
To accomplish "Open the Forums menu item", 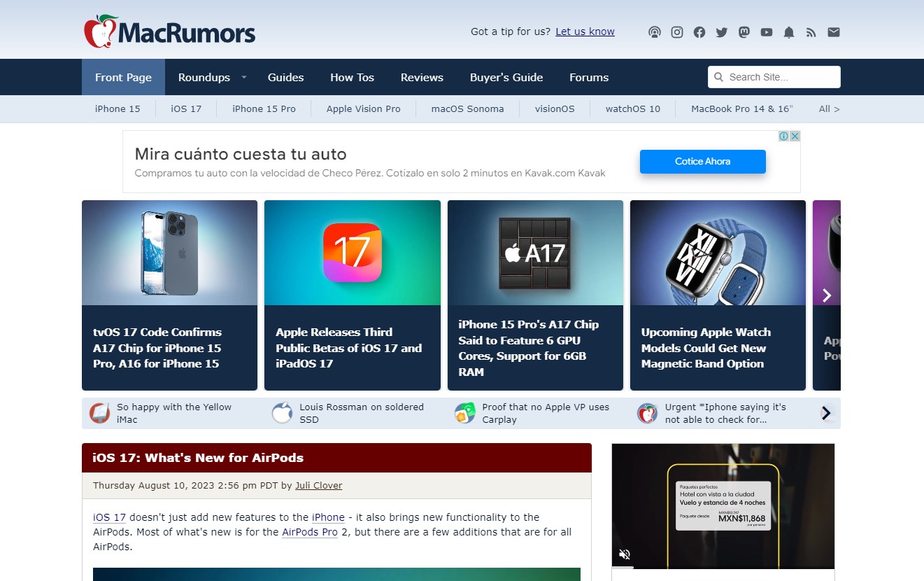I will pos(589,77).
